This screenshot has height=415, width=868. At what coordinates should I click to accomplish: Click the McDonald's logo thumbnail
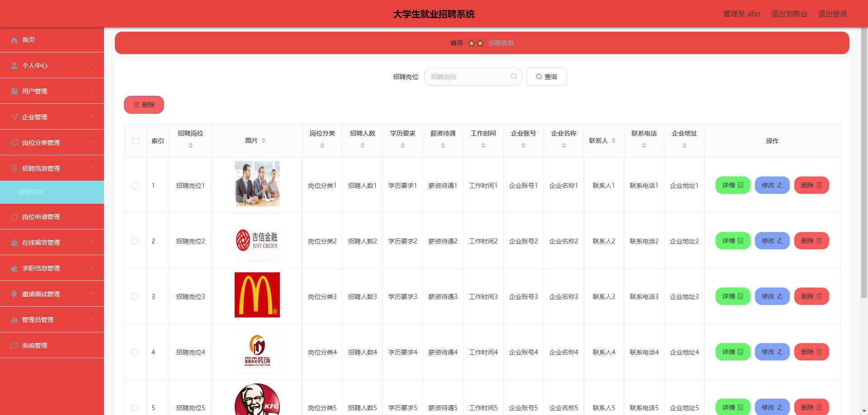click(257, 295)
